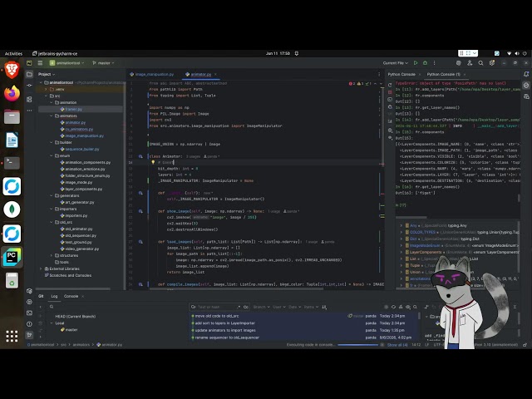Open the User filter in Git log
Image resolution: width=532 pixels, height=399 pixels.
(x=279, y=307)
